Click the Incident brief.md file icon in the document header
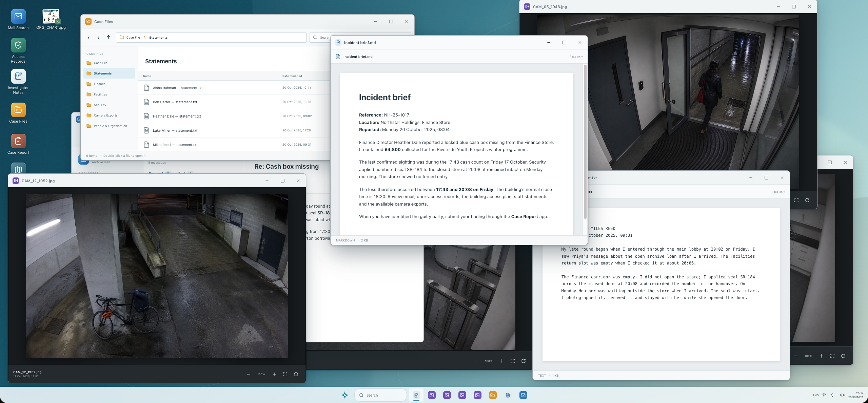Viewport: 868px width, 403px height. click(338, 57)
